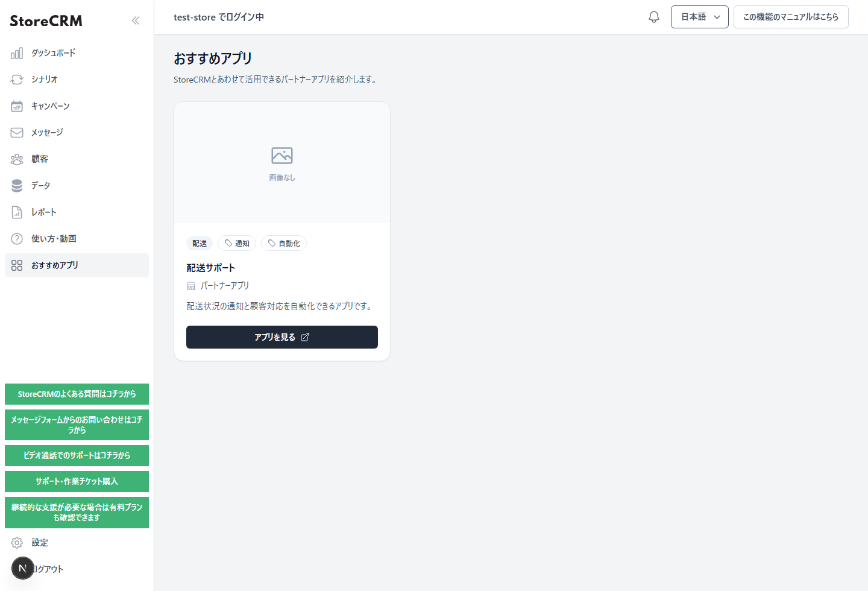Collapse the sidebar with double-chevron icon

coord(136,21)
